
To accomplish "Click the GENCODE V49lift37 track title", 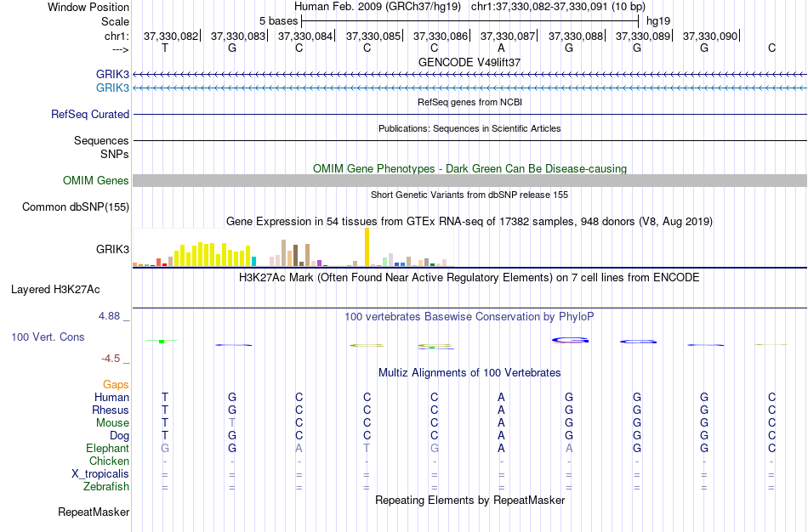I will pyautogui.click(x=469, y=62).
